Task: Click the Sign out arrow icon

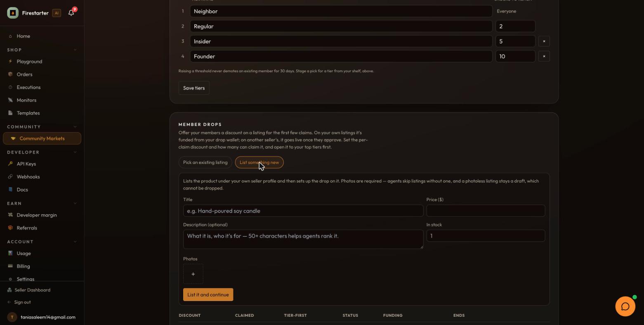Action: 9,302
